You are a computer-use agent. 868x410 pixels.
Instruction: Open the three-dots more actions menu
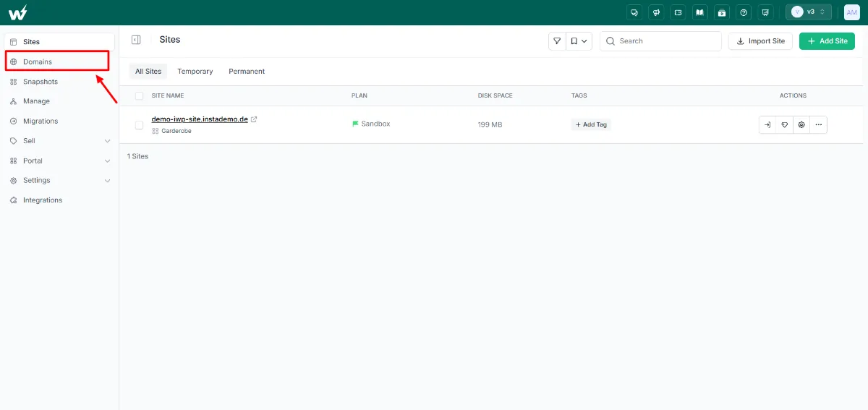click(818, 124)
